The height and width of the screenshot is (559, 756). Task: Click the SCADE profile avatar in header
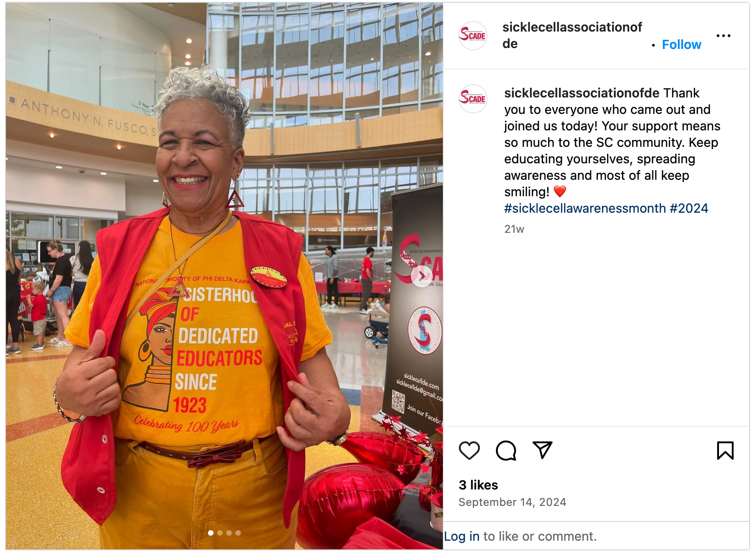tap(473, 36)
